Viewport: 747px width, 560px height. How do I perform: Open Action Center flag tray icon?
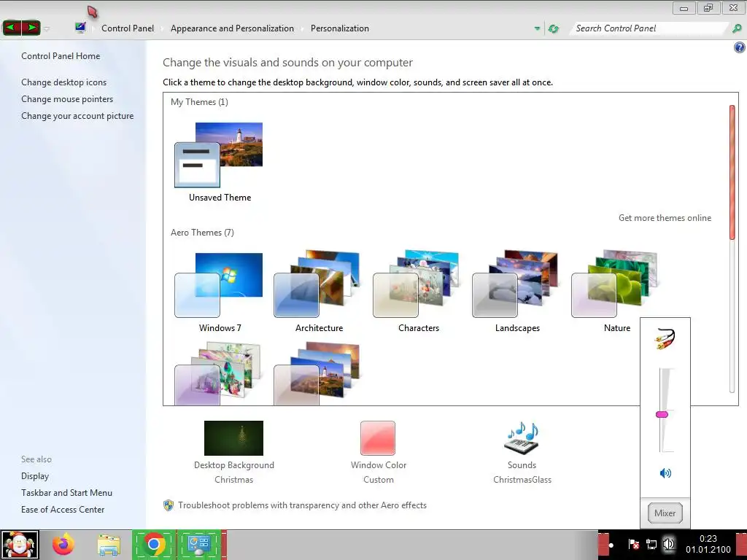[634, 544]
